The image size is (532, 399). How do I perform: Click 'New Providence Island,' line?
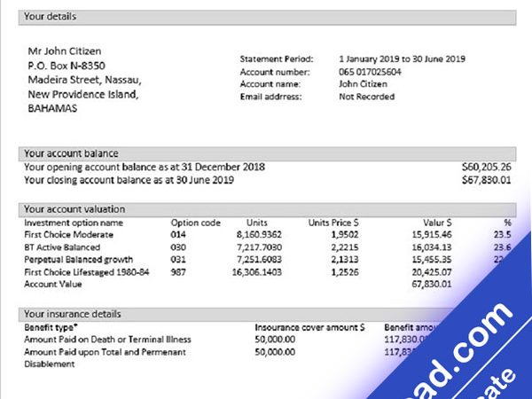click(x=83, y=94)
